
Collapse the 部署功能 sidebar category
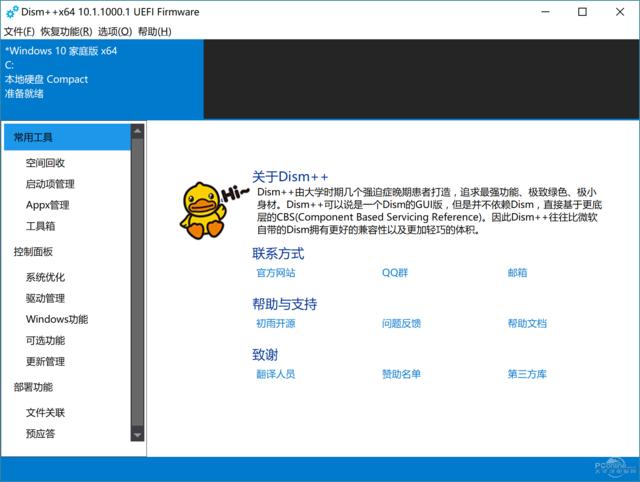coord(34,387)
